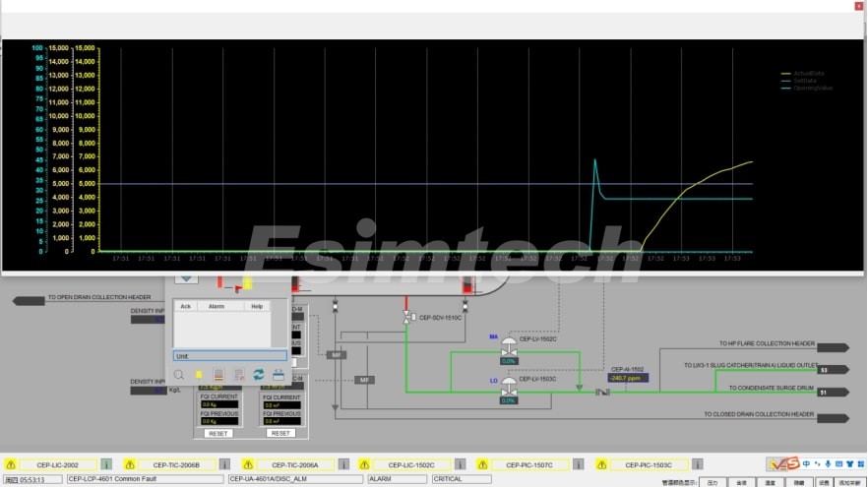Screen dimensions: 868x487
Task: Expand the blue down-arrow above alarm popup
Action: pos(187,279)
